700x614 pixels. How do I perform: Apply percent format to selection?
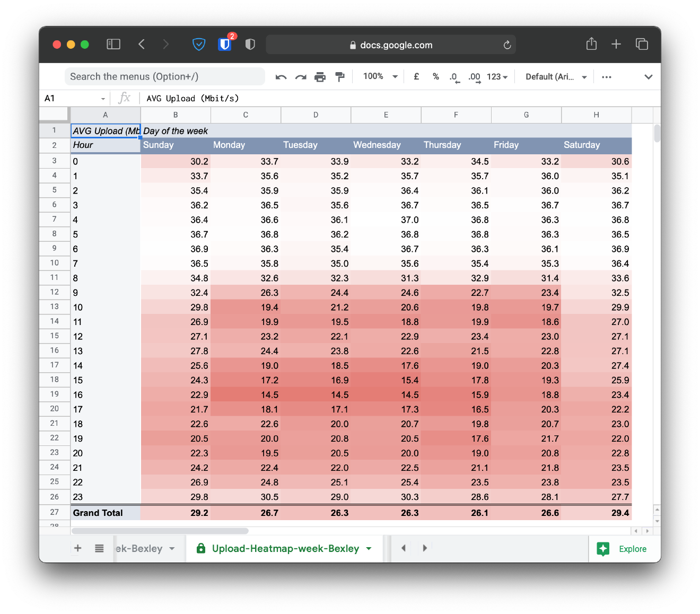point(435,76)
